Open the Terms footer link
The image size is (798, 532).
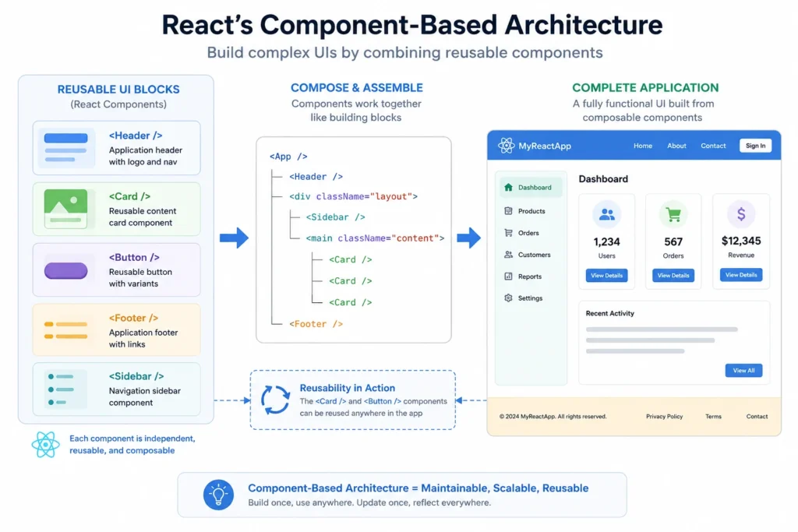713,416
